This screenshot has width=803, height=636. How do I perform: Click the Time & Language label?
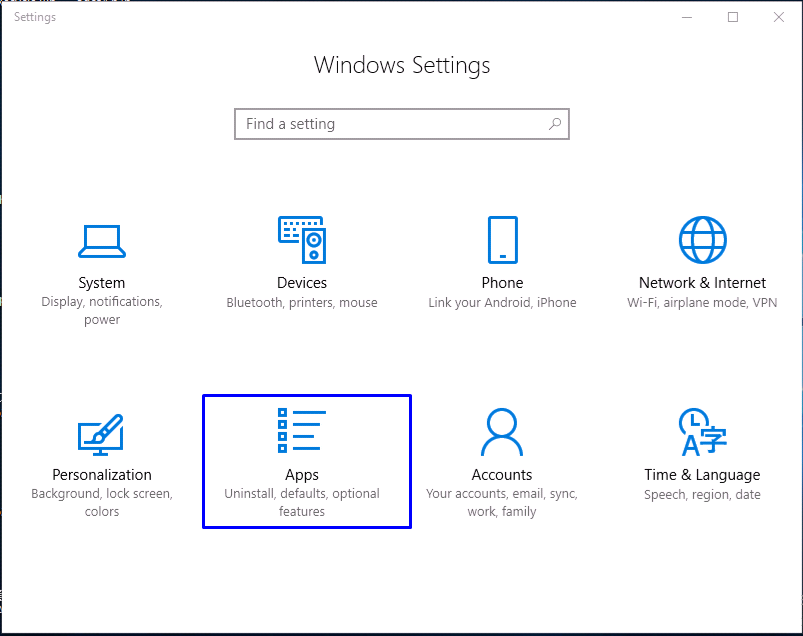[703, 475]
